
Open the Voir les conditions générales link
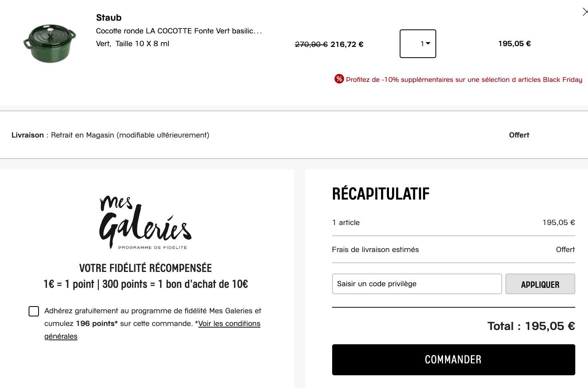coord(229,324)
